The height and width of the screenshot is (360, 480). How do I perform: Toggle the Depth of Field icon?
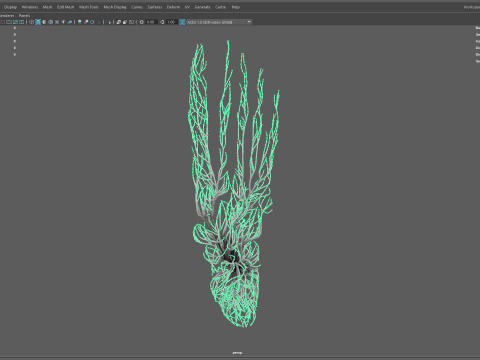tap(99, 22)
